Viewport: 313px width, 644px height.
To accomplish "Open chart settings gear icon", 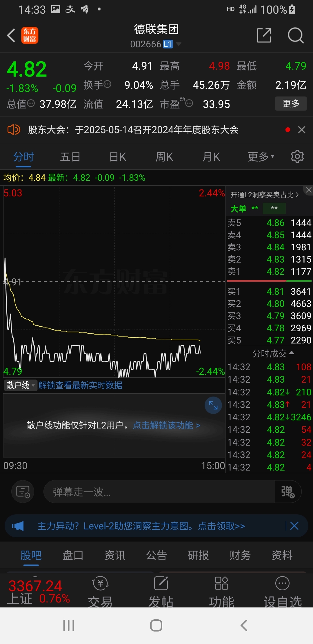I will pyautogui.click(x=297, y=157).
